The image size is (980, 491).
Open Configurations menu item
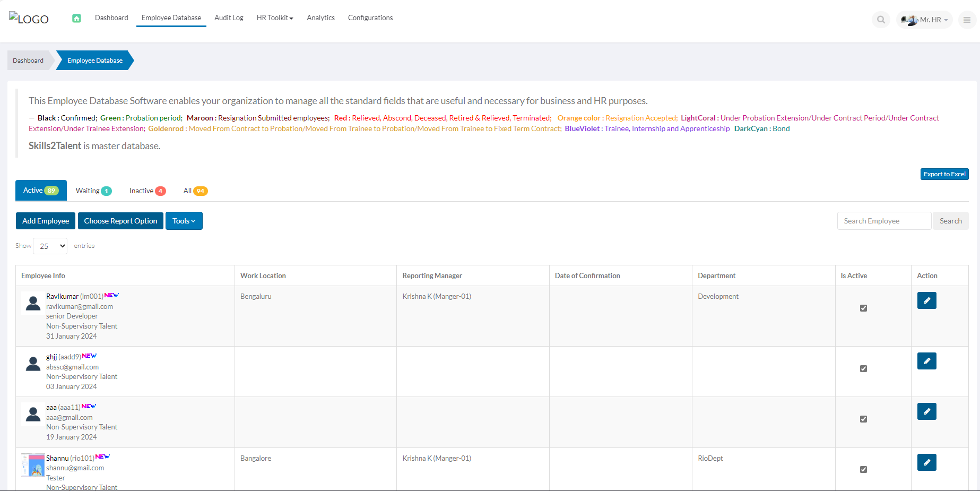(x=370, y=18)
